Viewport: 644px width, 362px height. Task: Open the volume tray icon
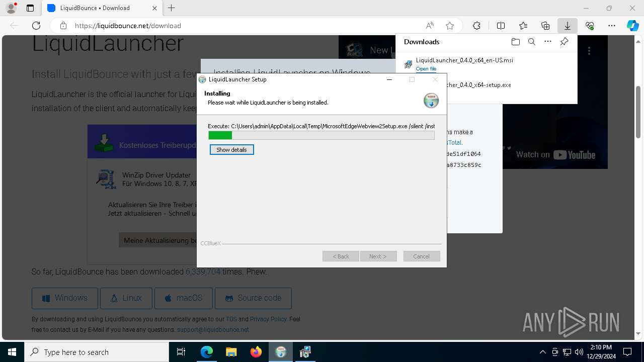(x=579, y=352)
